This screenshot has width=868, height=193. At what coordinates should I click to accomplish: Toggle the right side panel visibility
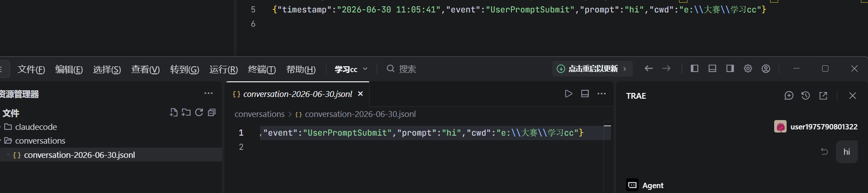pos(730,68)
